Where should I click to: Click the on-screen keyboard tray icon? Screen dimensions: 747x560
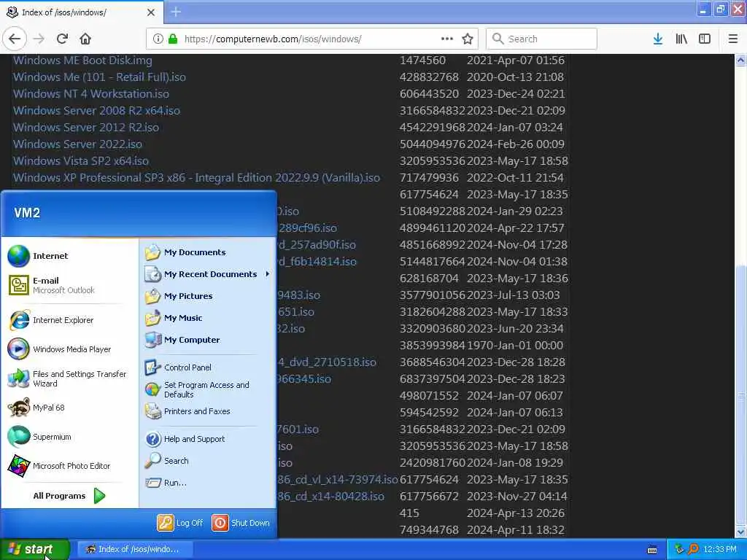tap(652, 550)
